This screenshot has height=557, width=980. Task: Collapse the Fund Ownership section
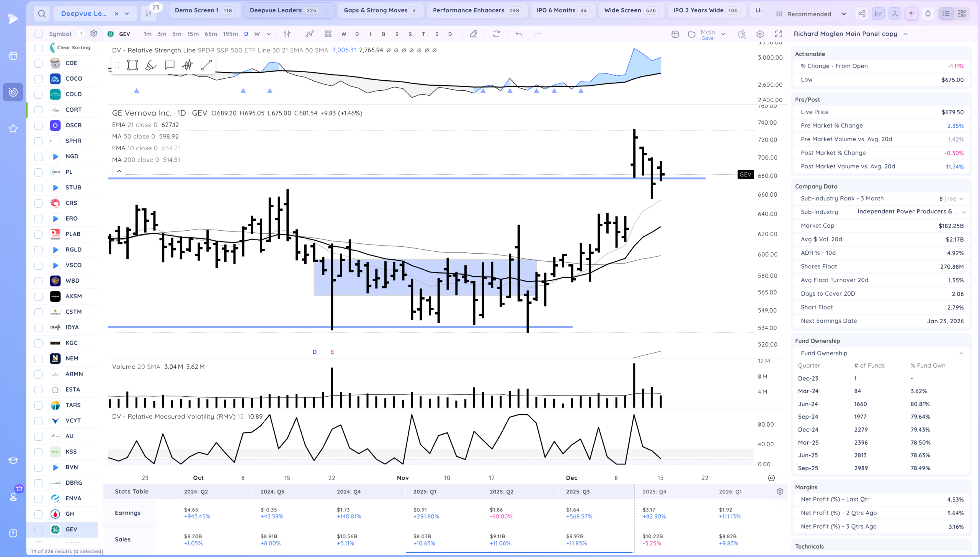[961, 353]
